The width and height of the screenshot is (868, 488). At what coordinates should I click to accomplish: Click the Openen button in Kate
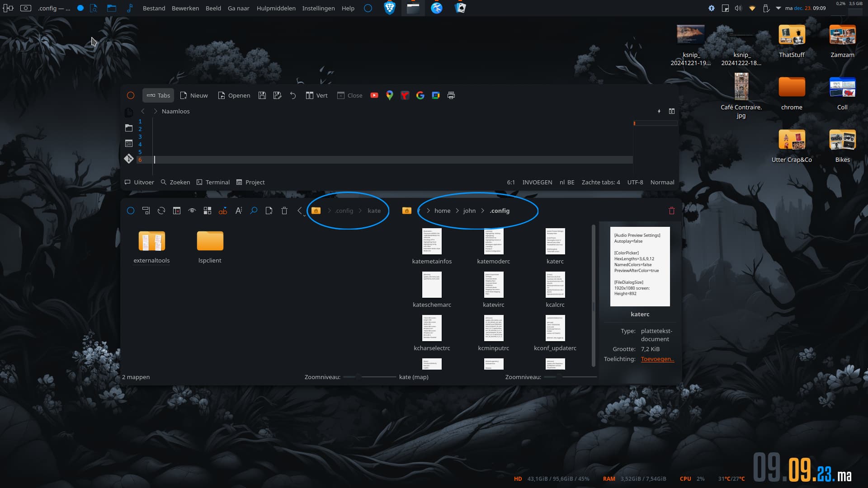[x=234, y=95]
